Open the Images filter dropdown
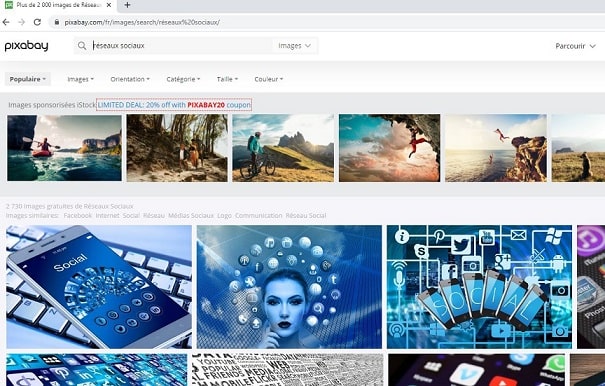Screen dimensions: 605x386 click(80, 79)
